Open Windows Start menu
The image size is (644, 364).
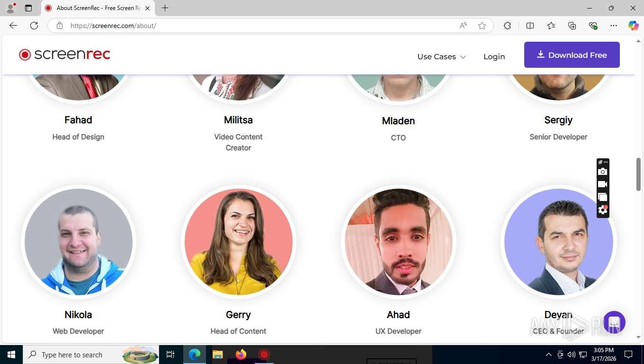pos(11,354)
